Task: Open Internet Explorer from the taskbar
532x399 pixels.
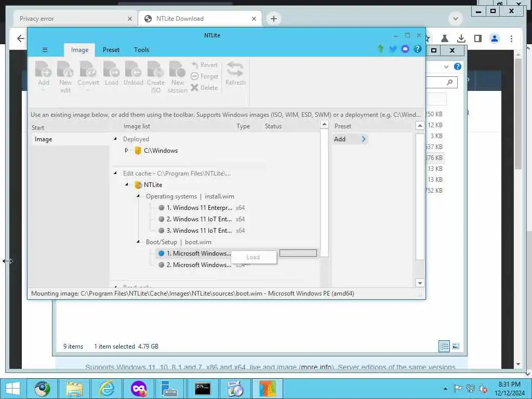Action: pos(107,389)
